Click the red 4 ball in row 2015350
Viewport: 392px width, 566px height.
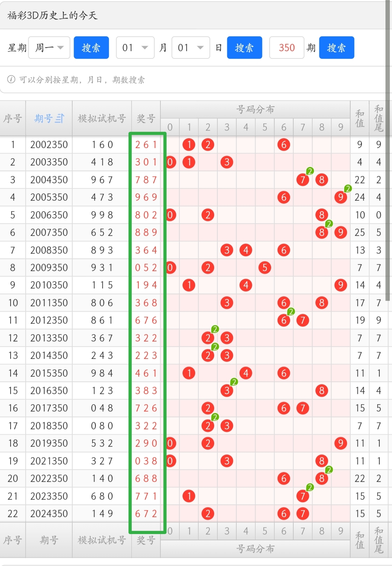246,373
